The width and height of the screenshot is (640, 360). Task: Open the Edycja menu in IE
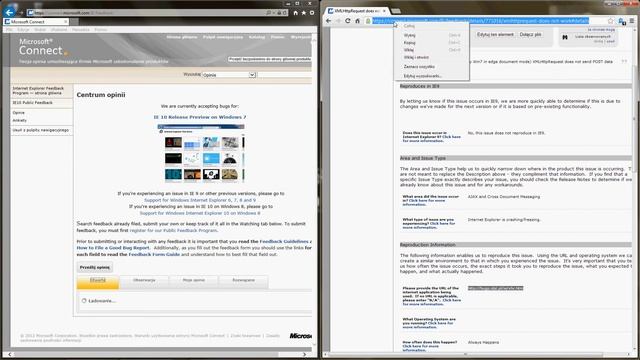(23, 30)
